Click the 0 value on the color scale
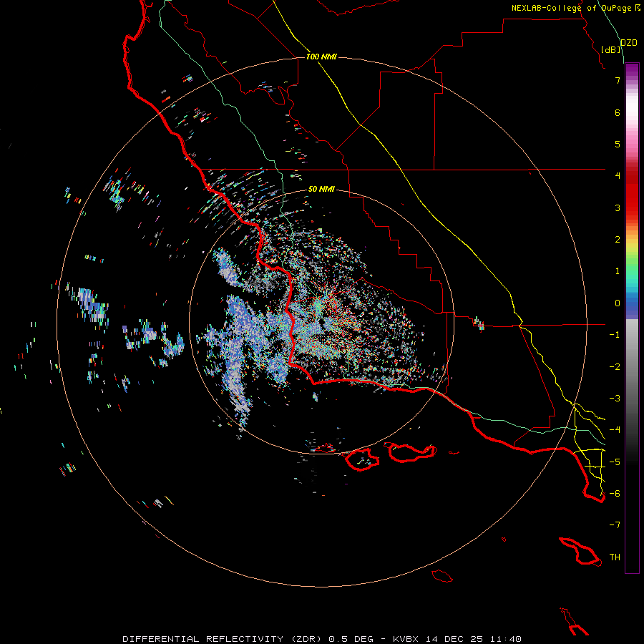This screenshot has height=644, width=644. (x=618, y=303)
